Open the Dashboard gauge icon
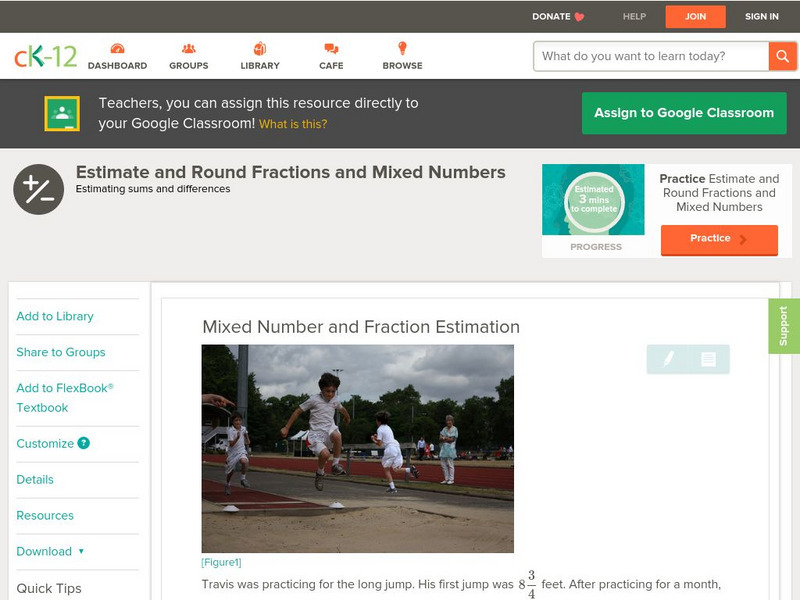The width and height of the screenshot is (800, 600). tap(117, 48)
